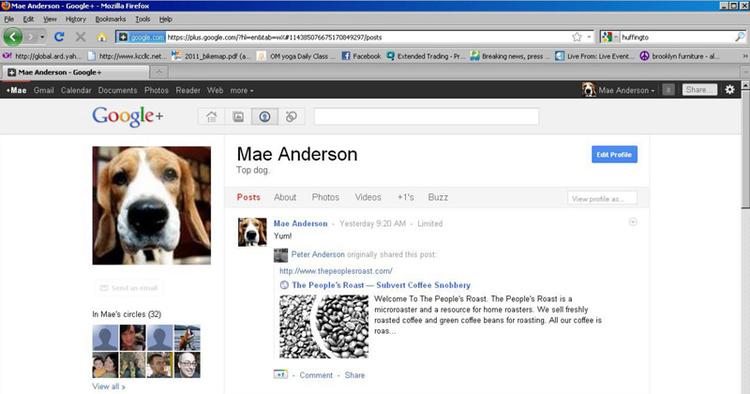Switch to the Buzz profile tab
The width and height of the screenshot is (750, 394).
point(438,197)
